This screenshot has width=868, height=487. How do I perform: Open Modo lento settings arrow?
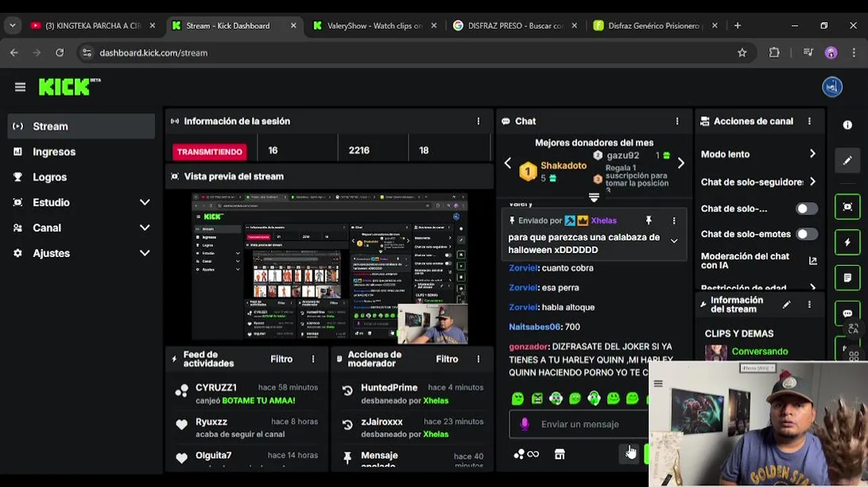pos(813,154)
